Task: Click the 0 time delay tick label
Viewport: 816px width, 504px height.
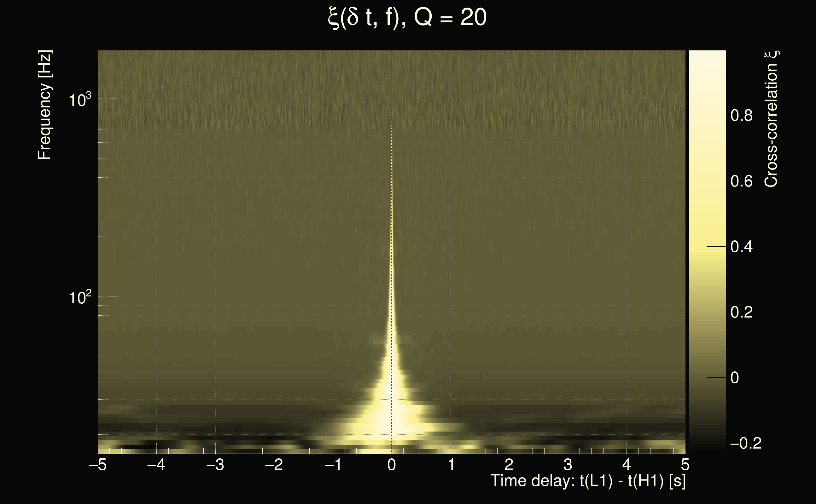Action: point(392,465)
